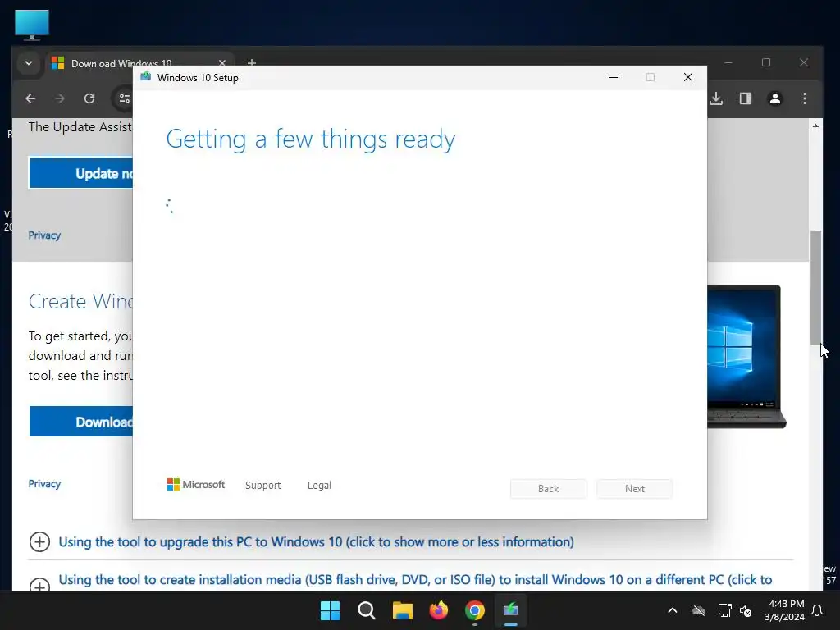This screenshot has height=630, width=840.
Task: Click the Update now button on webpage
Action: (x=80, y=173)
